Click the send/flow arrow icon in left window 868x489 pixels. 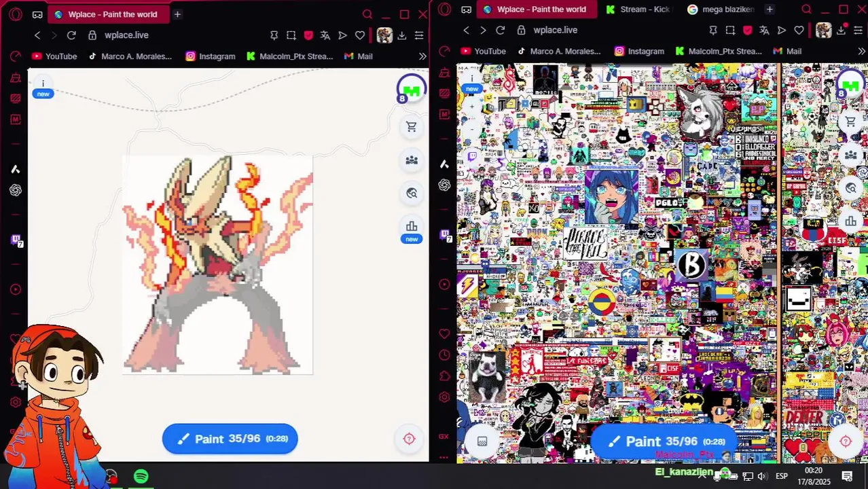[x=342, y=35]
